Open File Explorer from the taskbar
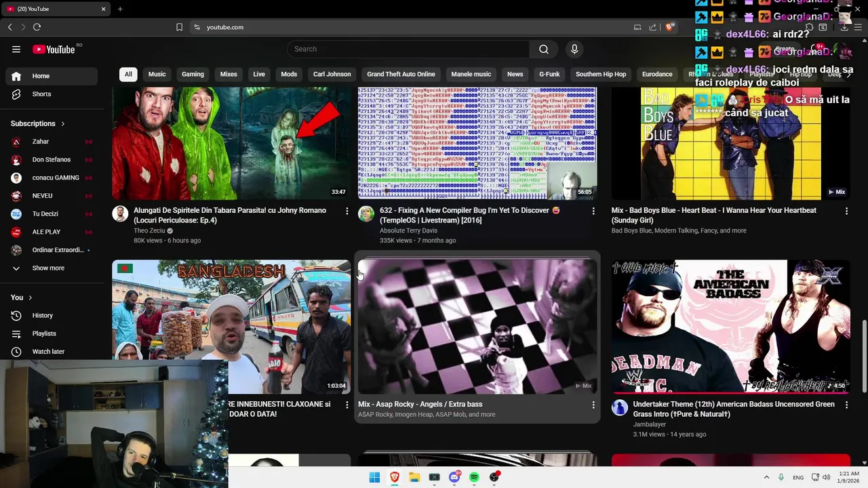 (x=414, y=477)
